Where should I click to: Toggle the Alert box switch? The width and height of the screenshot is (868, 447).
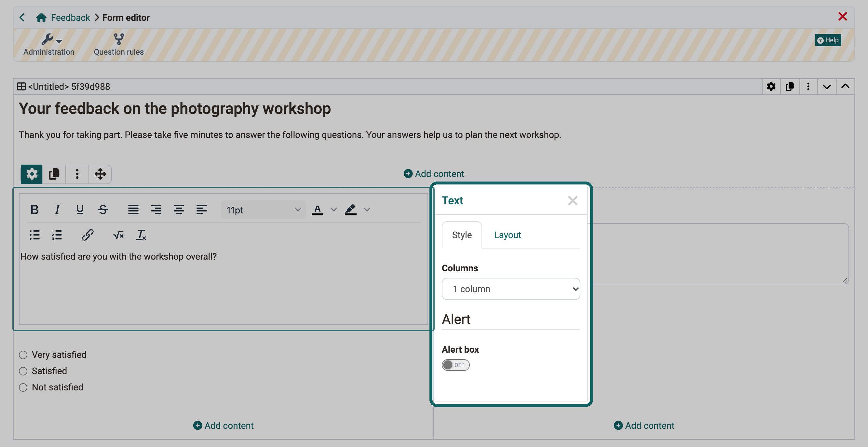click(455, 365)
